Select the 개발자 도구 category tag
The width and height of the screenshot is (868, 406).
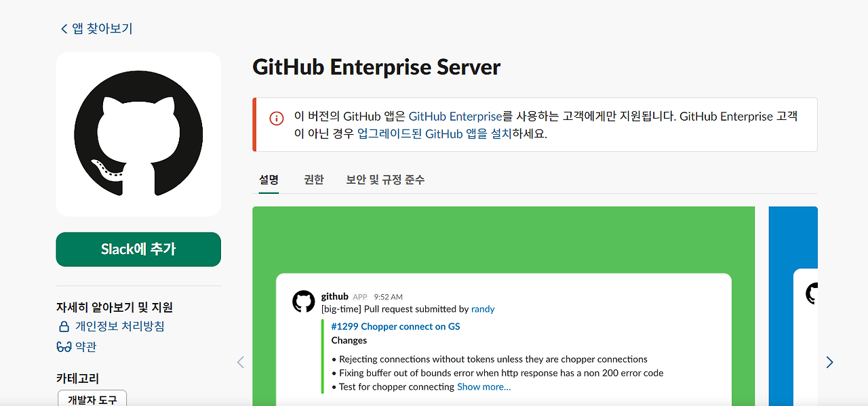point(92,399)
